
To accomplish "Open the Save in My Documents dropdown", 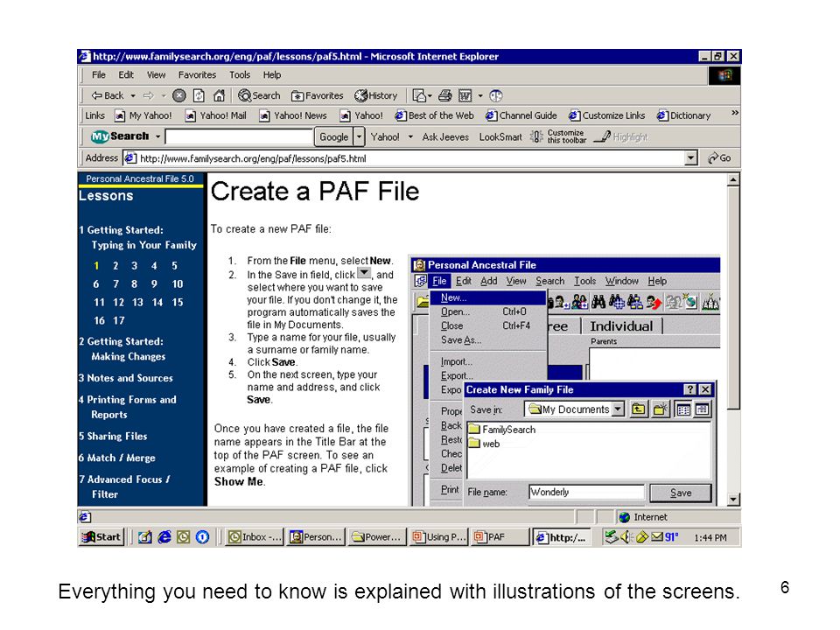I will pos(619,409).
